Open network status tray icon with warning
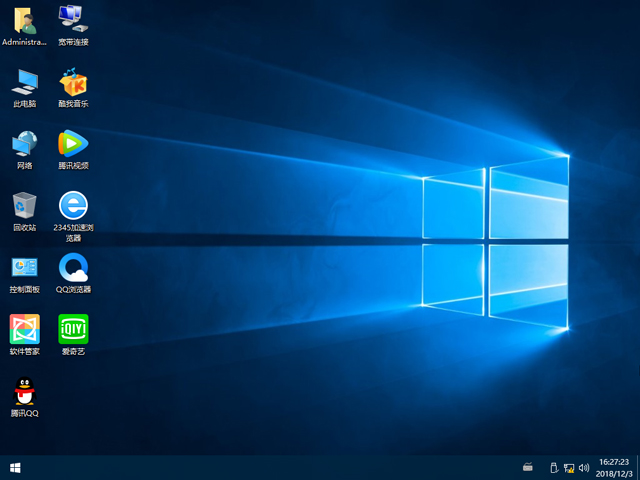Screen dimensions: 640x480 click(x=568, y=467)
